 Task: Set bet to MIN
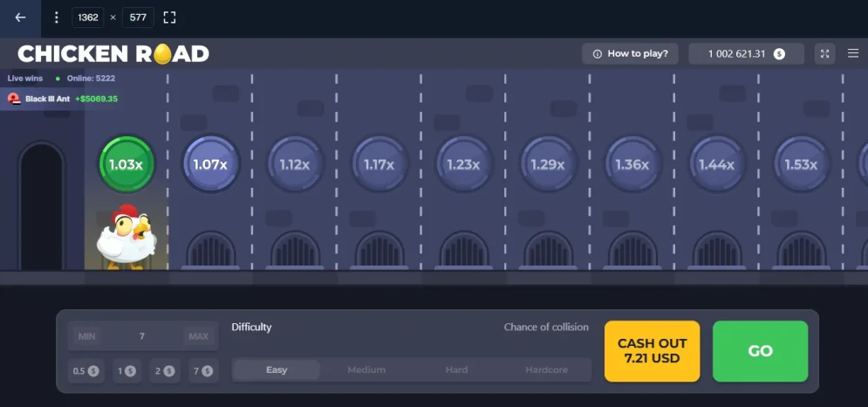coord(87,336)
